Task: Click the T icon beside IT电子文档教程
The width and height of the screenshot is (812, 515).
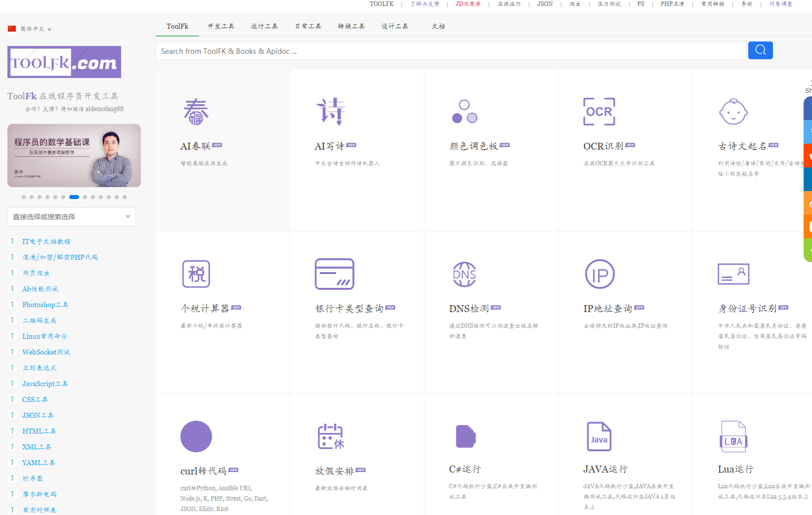Action: [12, 241]
